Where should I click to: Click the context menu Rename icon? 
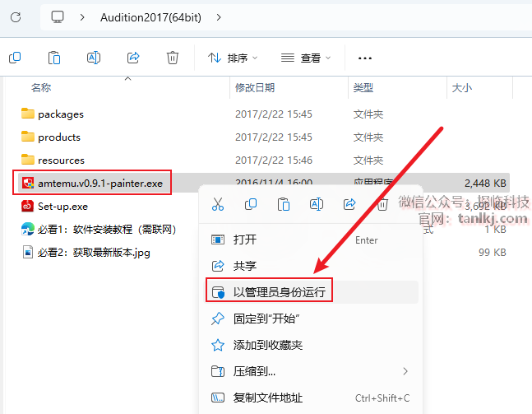point(317,204)
